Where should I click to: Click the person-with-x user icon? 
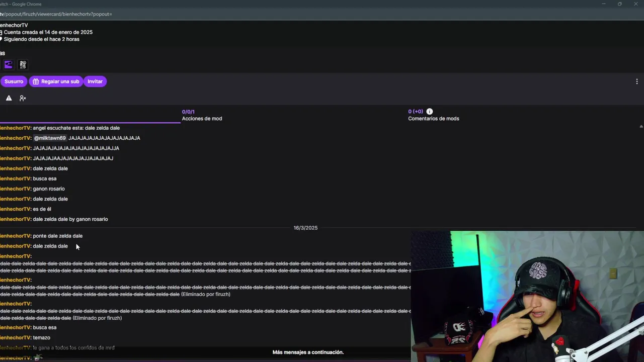point(23,98)
